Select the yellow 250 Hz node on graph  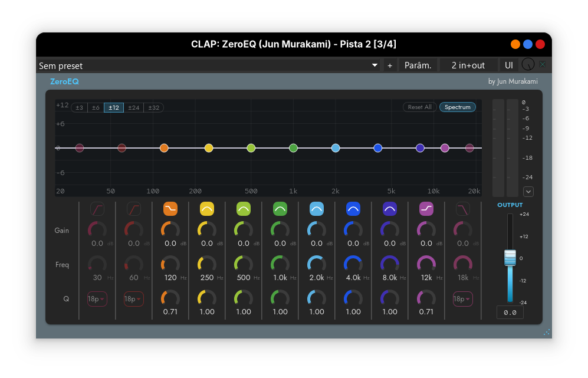[x=209, y=148]
